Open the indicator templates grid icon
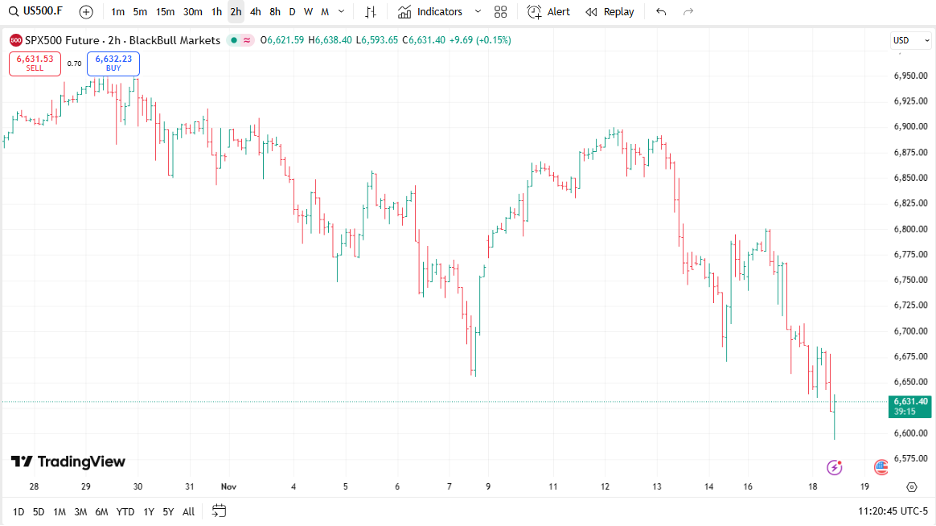936x526 pixels. tap(501, 12)
